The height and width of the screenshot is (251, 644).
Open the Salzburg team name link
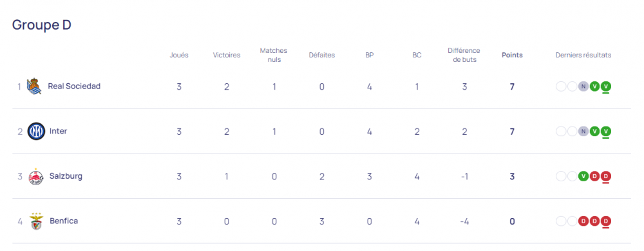tap(66, 176)
